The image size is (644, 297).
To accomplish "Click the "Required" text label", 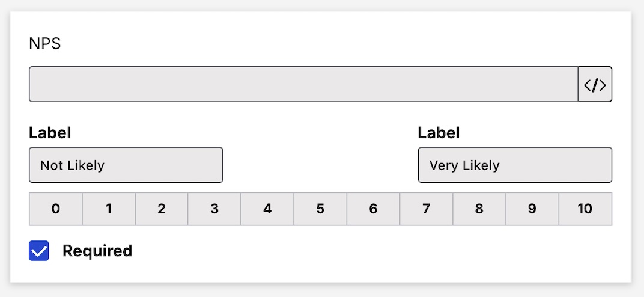I will click(x=97, y=251).
